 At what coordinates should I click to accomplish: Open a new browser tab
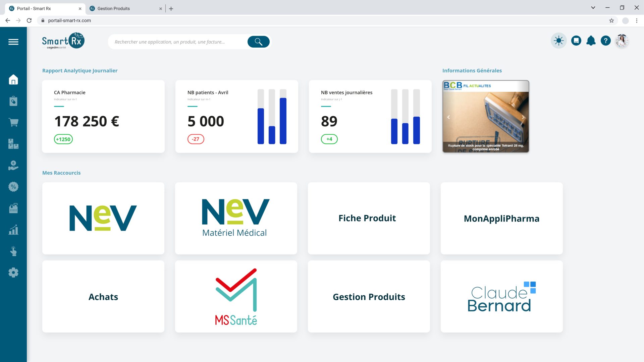point(171,9)
